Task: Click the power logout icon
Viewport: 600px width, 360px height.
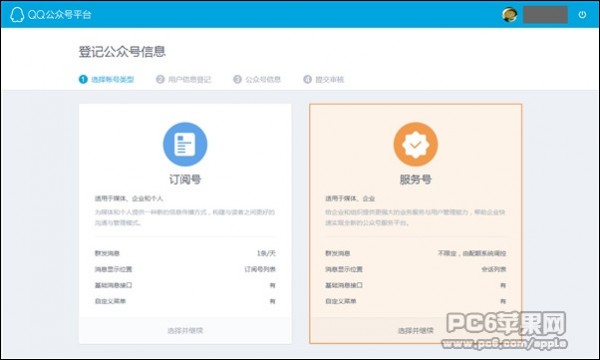Action: [582, 15]
